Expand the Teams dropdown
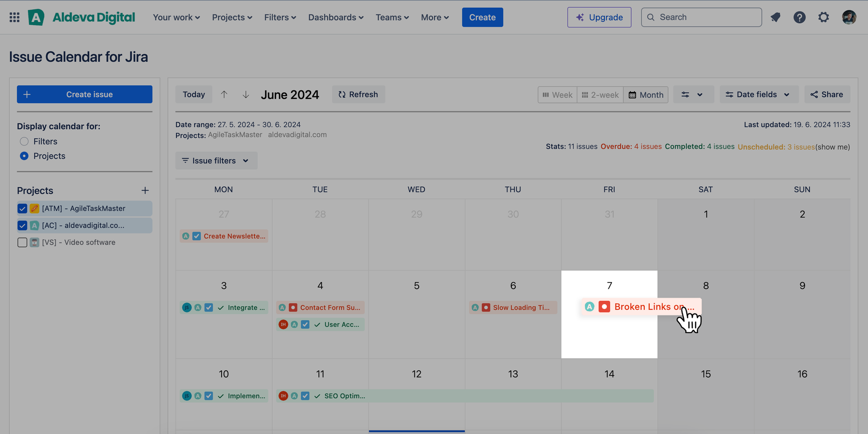868x434 pixels. click(x=392, y=17)
